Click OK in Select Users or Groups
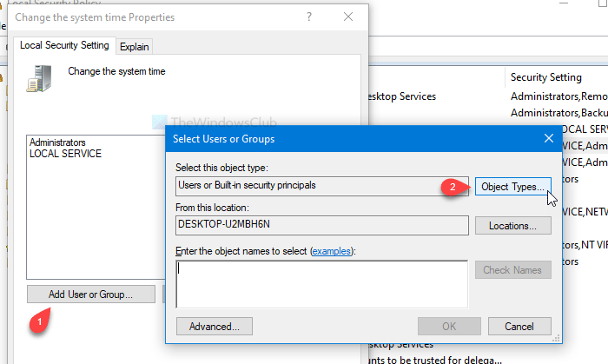The image size is (608, 364). 449,327
